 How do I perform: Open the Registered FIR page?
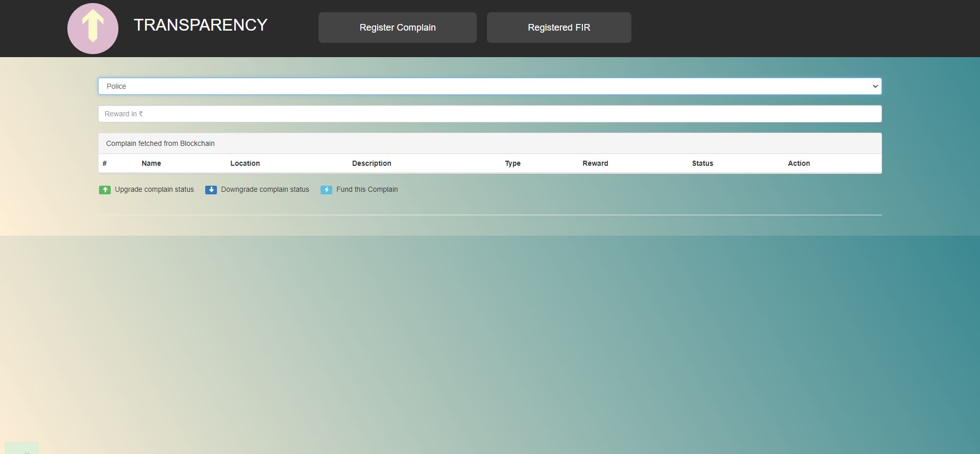[x=559, y=28]
